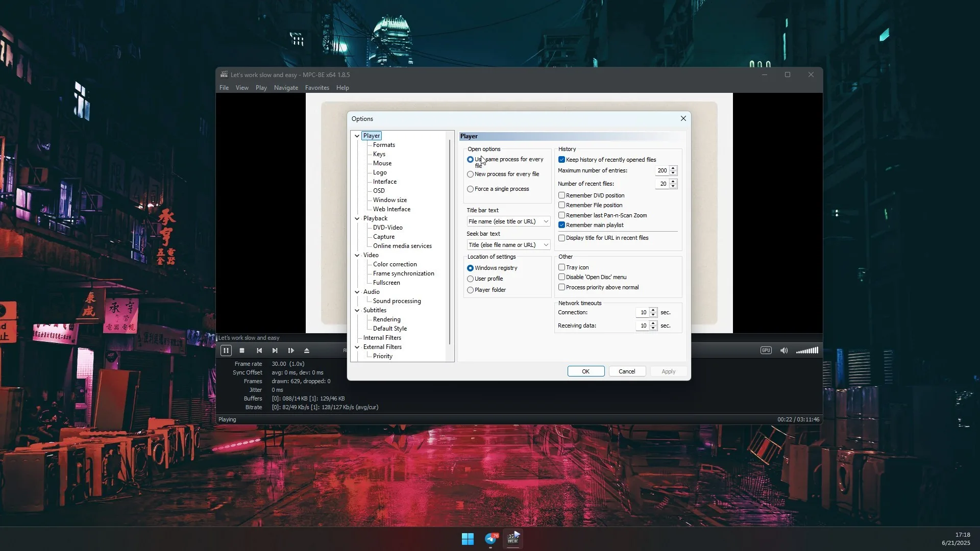Increase Connection timeout seconds
Screen dimensions: 980x551
tap(653, 310)
